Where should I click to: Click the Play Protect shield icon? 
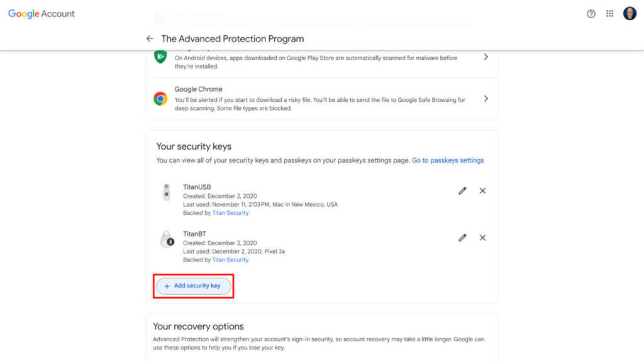[160, 57]
